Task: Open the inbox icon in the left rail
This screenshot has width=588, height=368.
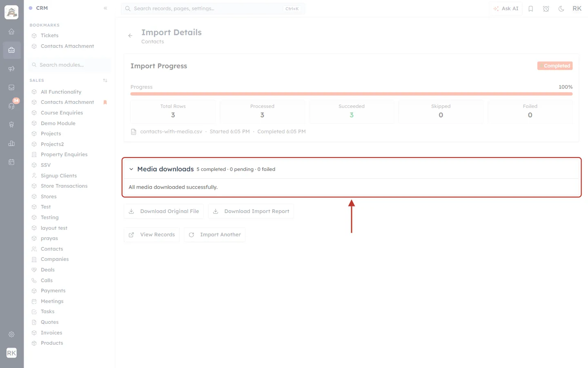Action: (11, 88)
